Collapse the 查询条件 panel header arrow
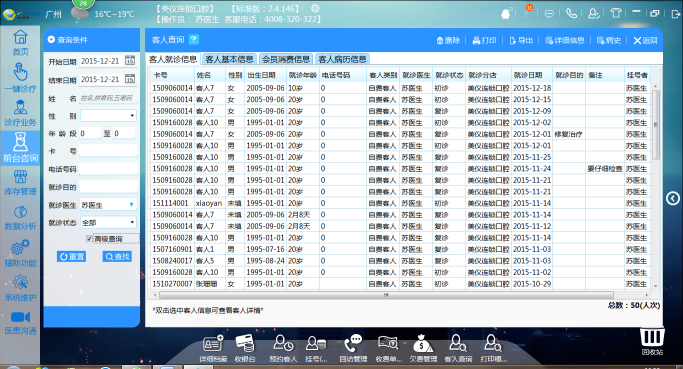The height and width of the screenshot is (369, 683). (51, 40)
